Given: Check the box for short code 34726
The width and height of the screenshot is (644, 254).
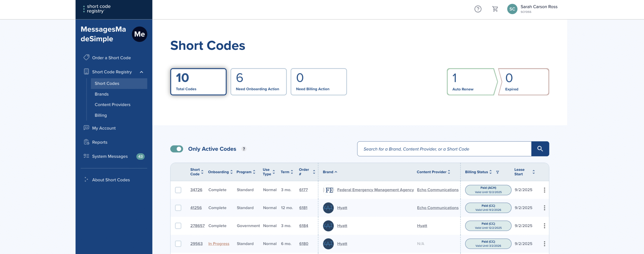Looking at the screenshot, I should tap(178, 190).
